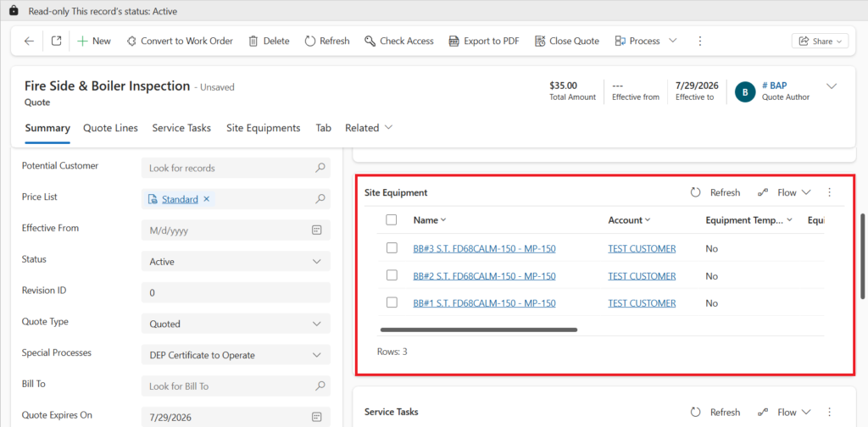
Task: Open the Site Equipments tab
Action: pyautogui.click(x=264, y=128)
